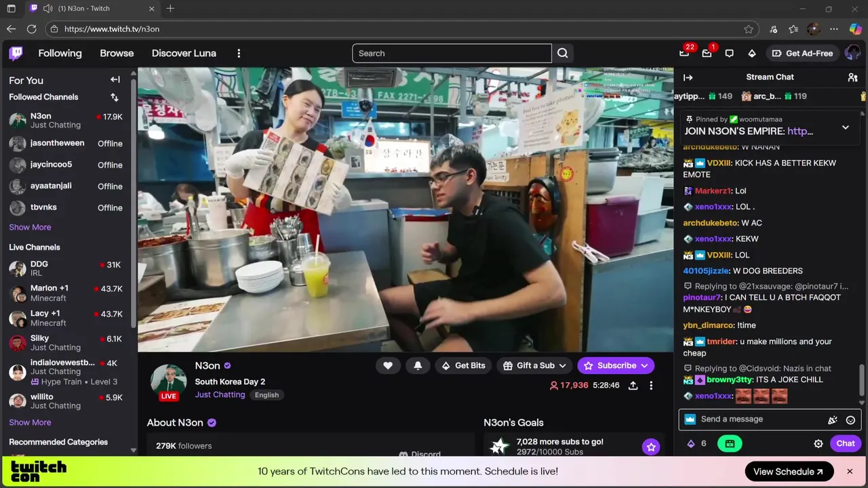Open notifications inbox with 1 badge

tap(707, 53)
